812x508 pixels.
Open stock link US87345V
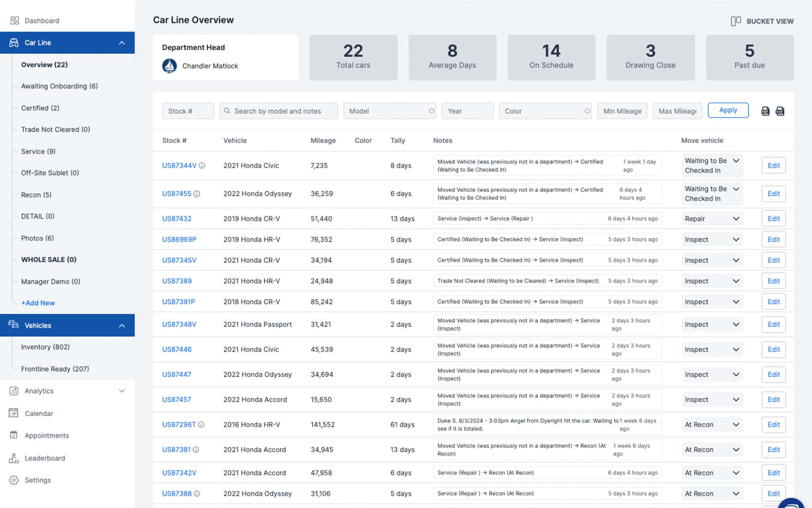tap(179, 260)
